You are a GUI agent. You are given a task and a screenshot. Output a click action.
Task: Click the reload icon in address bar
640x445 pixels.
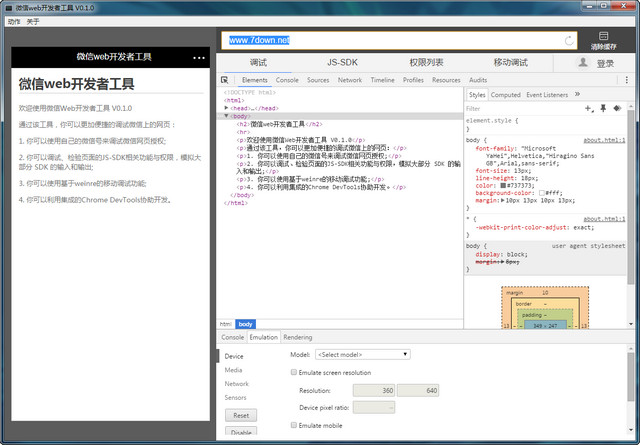click(569, 41)
